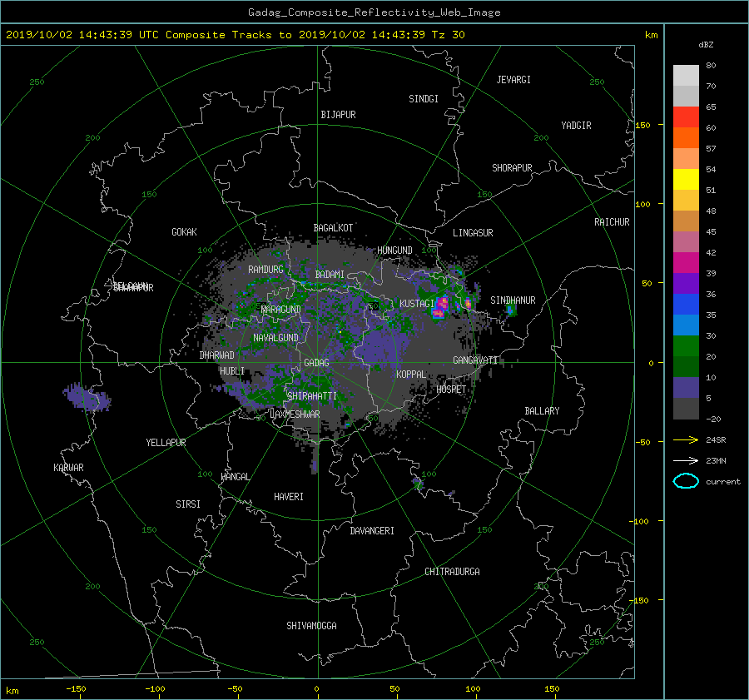Click the white 23MN arrow icon
The image size is (749, 700).
[x=686, y=460]
